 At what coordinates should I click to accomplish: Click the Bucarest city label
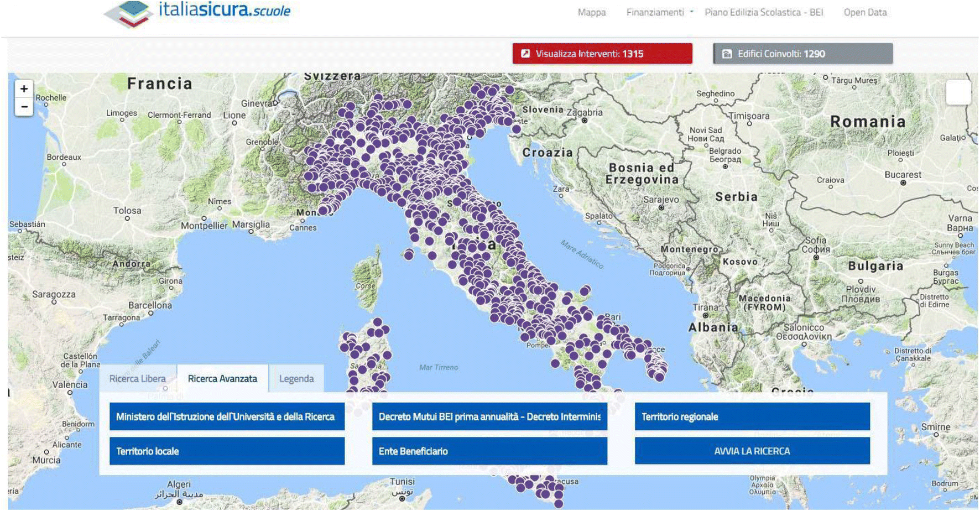point(903,175)
